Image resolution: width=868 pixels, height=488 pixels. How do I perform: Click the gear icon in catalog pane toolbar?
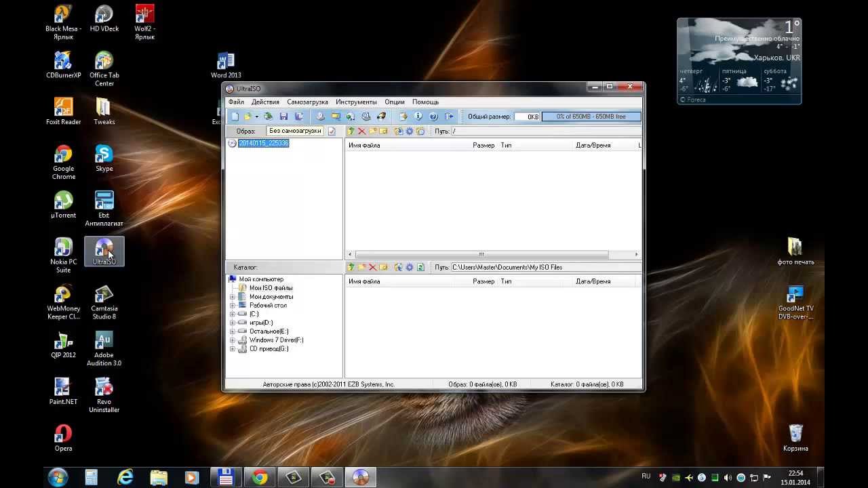click(x=410, y=267)
